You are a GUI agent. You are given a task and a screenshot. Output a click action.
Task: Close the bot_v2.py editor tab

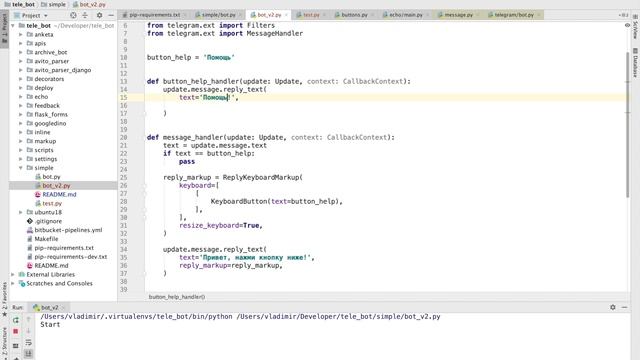pos(286,15)
